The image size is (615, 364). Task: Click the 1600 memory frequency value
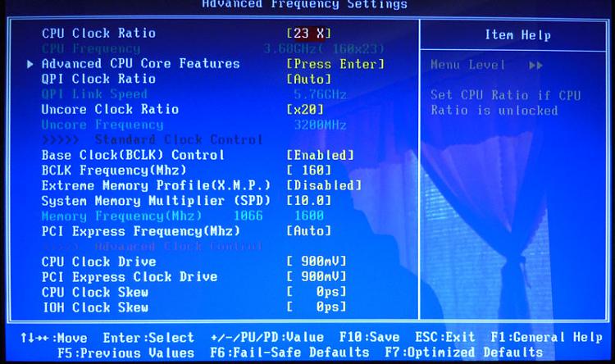(309, 216)
